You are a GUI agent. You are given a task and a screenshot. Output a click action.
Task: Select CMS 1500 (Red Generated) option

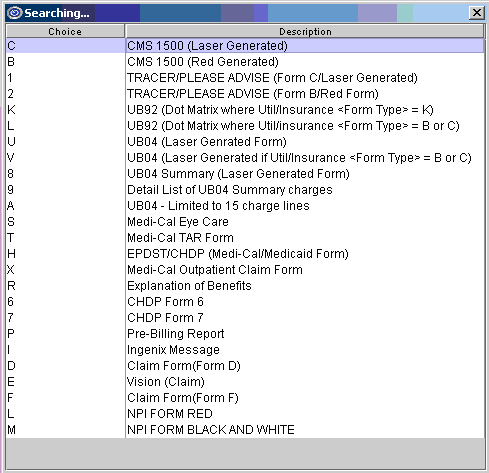[245, 62]
